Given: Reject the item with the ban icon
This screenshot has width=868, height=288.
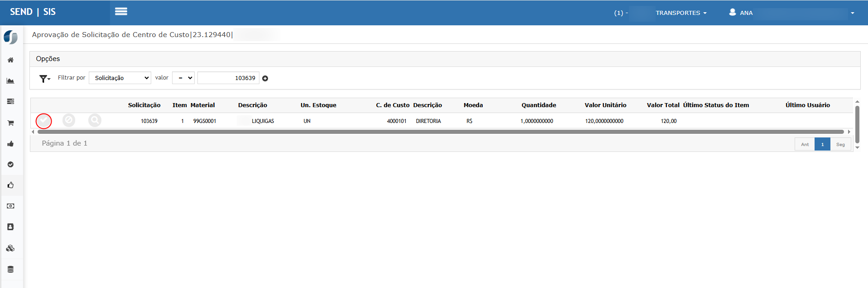Looking at the screenshot, I should (x=69, y=120).
